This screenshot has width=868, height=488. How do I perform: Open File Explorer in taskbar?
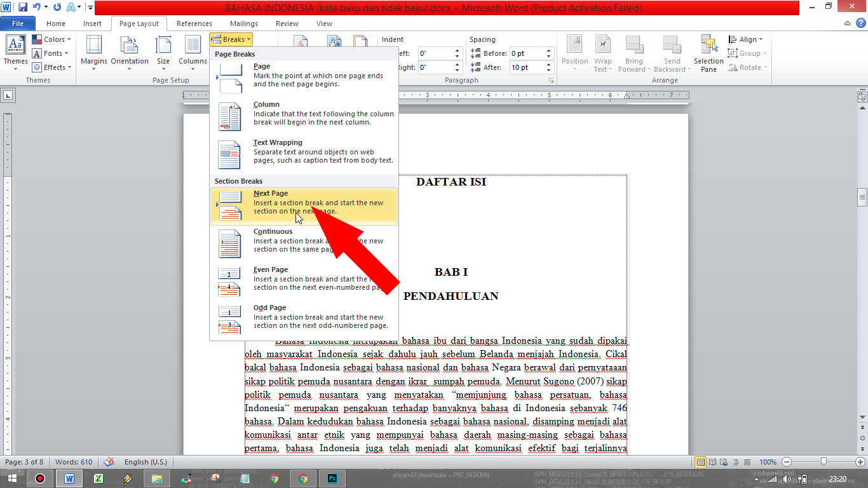pyautogui.click(x=157, y=478)
